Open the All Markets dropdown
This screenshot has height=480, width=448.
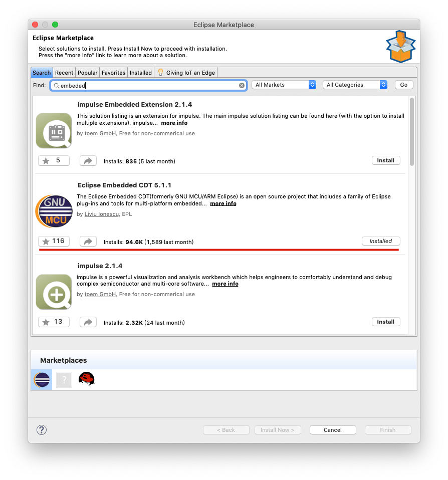coord(284,85)
